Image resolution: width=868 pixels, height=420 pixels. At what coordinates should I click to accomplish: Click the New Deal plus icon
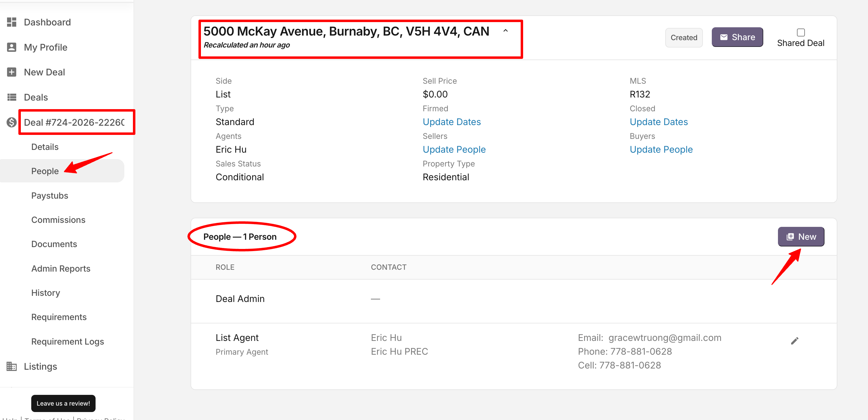(x=11, y=72)
